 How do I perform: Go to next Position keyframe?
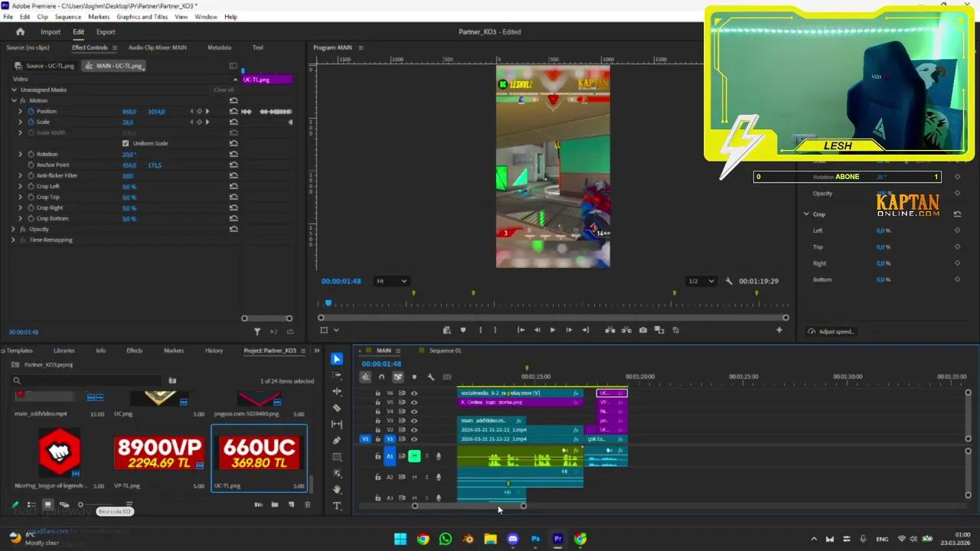coord(207,111)
